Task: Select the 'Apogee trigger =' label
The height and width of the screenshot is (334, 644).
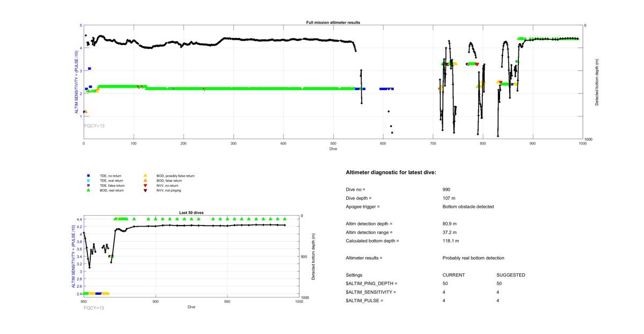Action: pyautogui.click(x=363, y=207)
